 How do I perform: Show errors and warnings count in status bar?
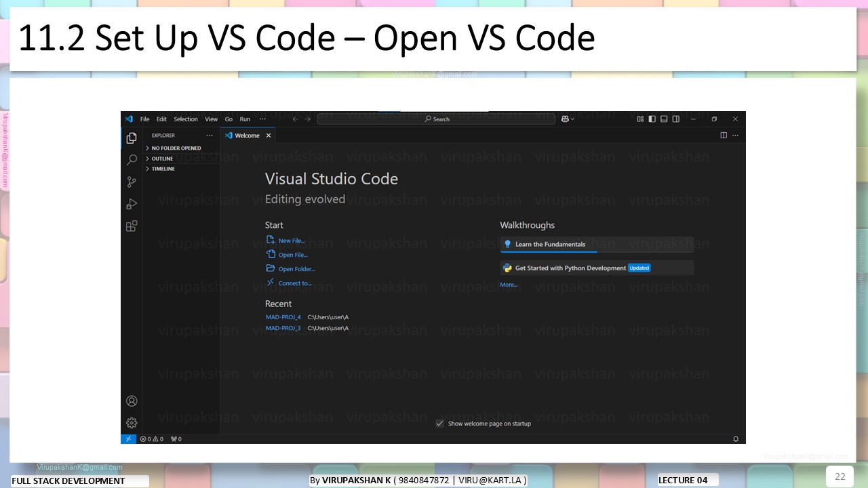click(151, 439)
